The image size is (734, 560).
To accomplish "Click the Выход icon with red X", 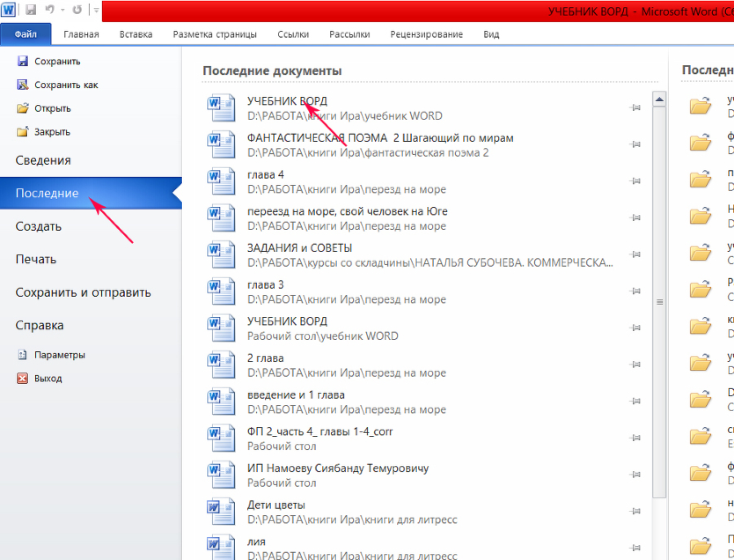I will coord(20,378).
